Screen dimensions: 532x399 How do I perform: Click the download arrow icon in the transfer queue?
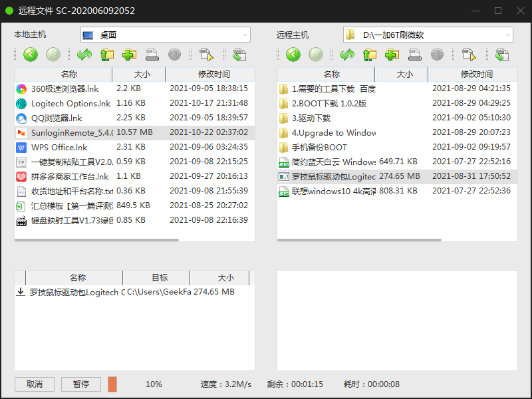pos(21,292)
